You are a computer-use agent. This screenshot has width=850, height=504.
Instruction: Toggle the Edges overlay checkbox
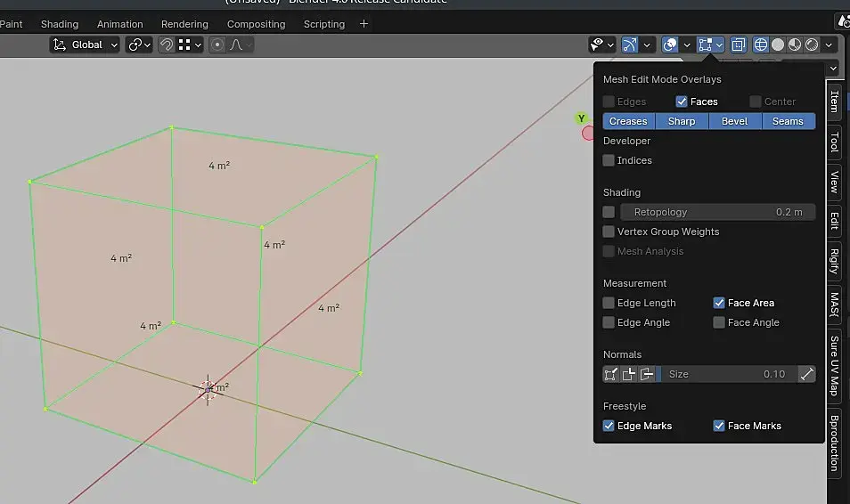(x=609, y=102)
